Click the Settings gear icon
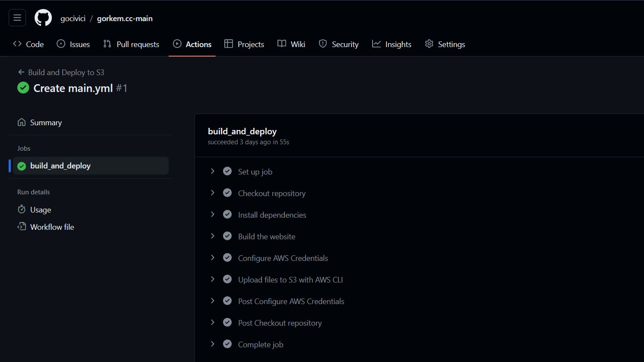This screenshot has height=362, width=644. click(429, 44)
